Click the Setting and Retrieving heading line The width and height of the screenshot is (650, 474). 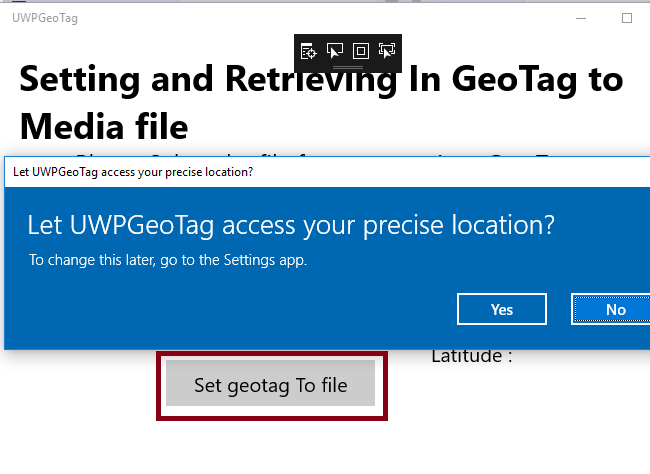(320, 79)
